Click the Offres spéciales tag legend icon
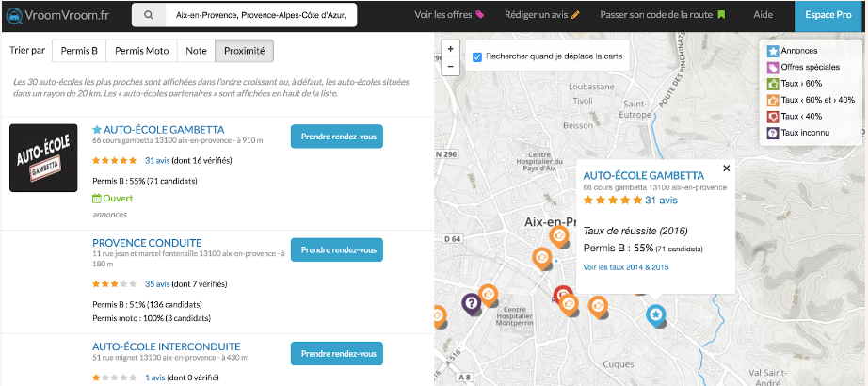The height and width of the screenshot is (386, 868). tap(773, 68)
